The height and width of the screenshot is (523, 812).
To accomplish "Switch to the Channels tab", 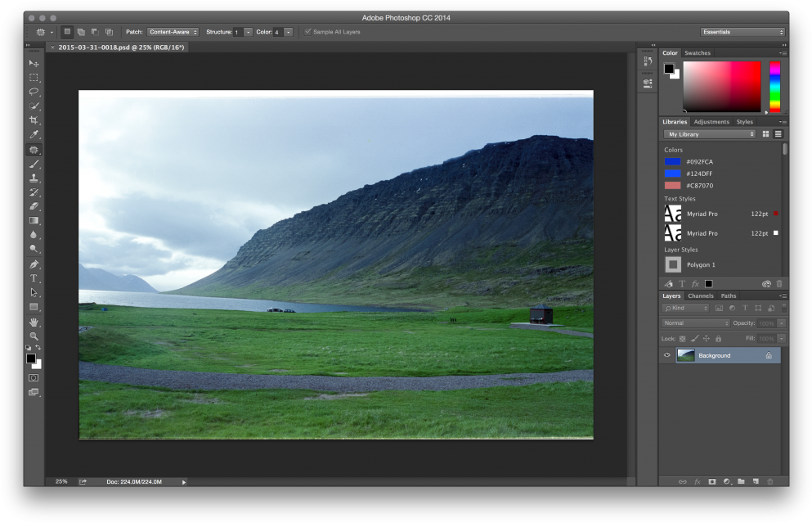I will pyautogui.click(x=699, y=295).
